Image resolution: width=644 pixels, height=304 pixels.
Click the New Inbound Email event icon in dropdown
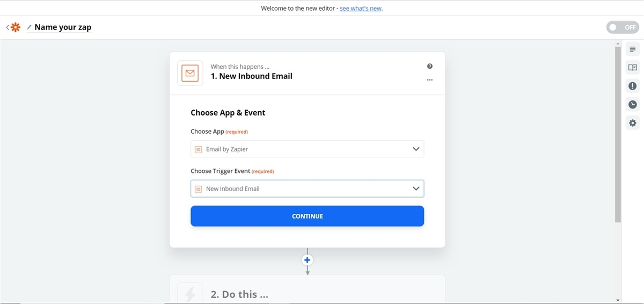[x=198, y=189]
